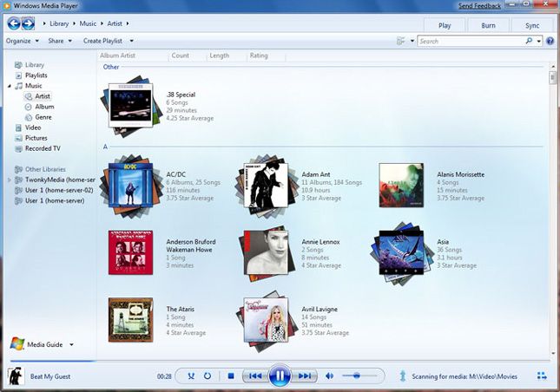This screenshot has height=392, width=560.
Task: Open the Organize menu
Action: coord(23,41)
